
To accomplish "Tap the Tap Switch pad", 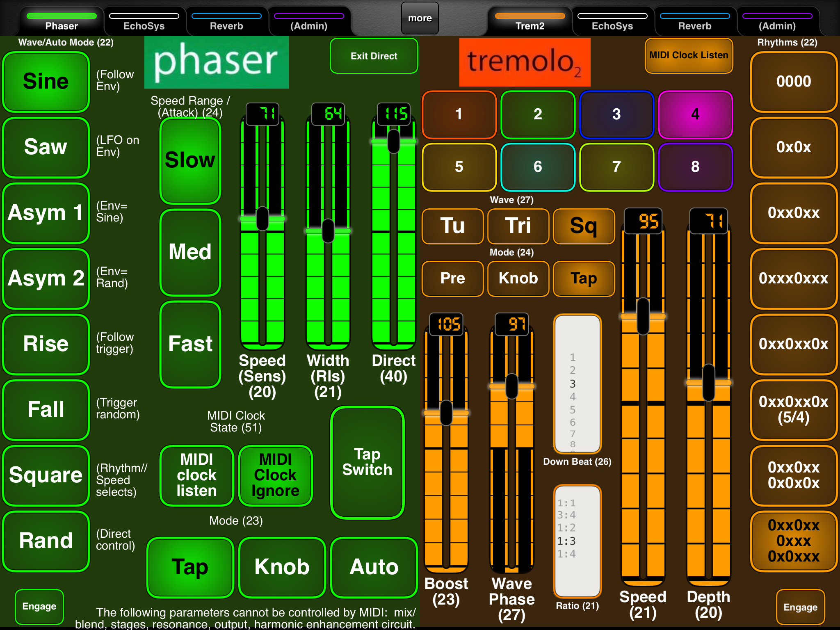I will 367,462.
